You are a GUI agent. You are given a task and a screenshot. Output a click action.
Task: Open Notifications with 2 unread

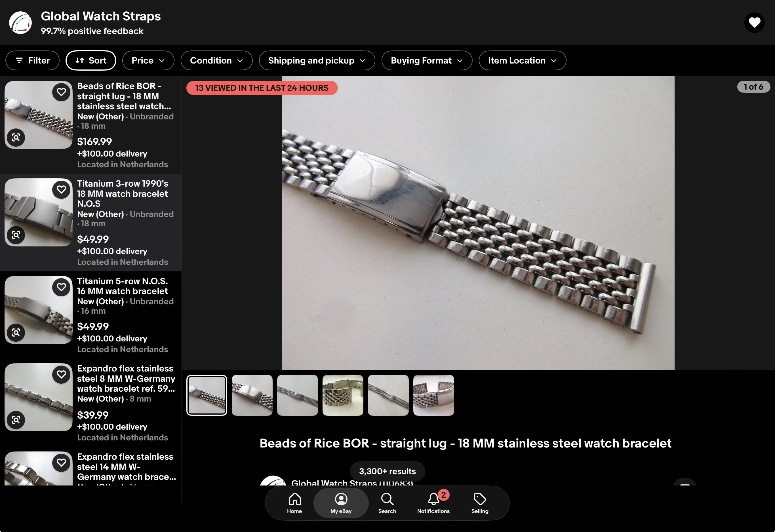[433, 503]
